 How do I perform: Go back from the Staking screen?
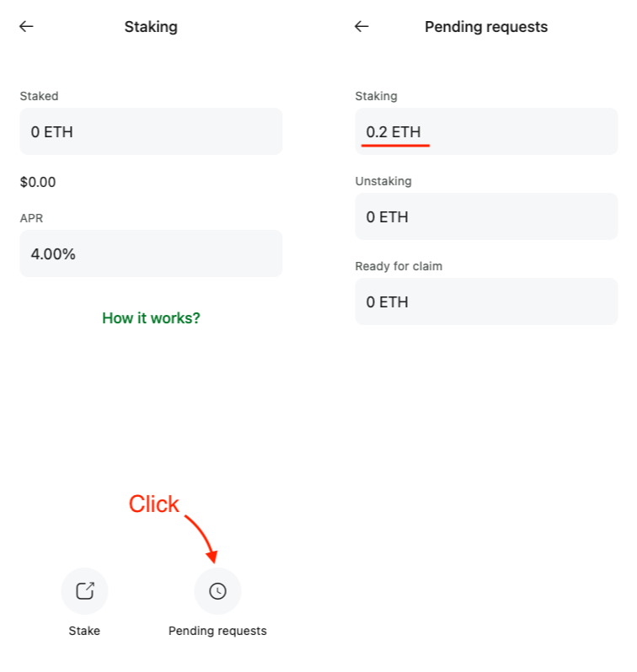(x=27, y=27)
